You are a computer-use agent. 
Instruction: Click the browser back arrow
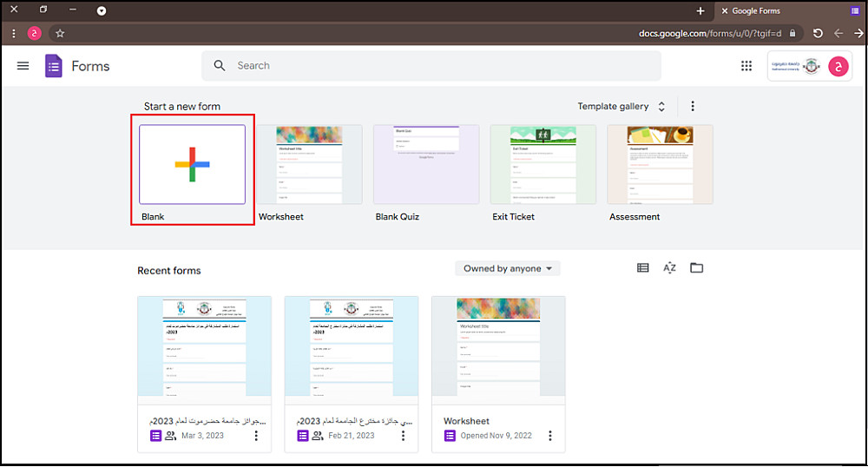(x=838, y=33)
